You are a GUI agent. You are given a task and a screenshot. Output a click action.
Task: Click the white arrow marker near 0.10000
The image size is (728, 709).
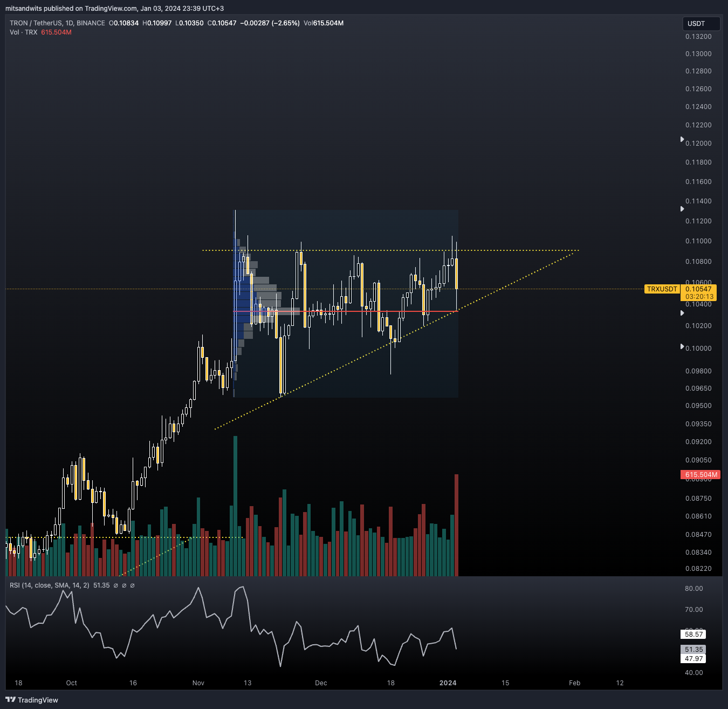click(682, 346)
